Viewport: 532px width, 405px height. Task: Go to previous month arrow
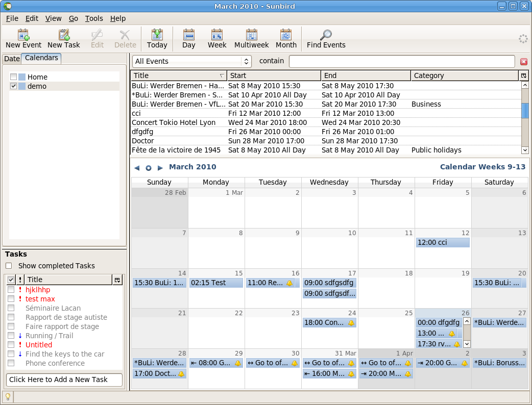click(x=137, y=168)
